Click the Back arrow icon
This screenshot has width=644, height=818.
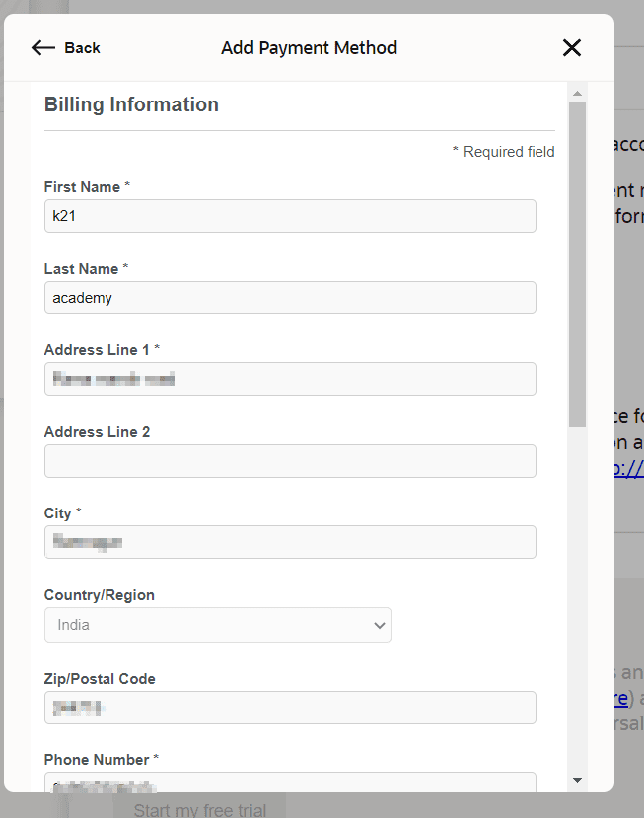[x=41, y=47]
